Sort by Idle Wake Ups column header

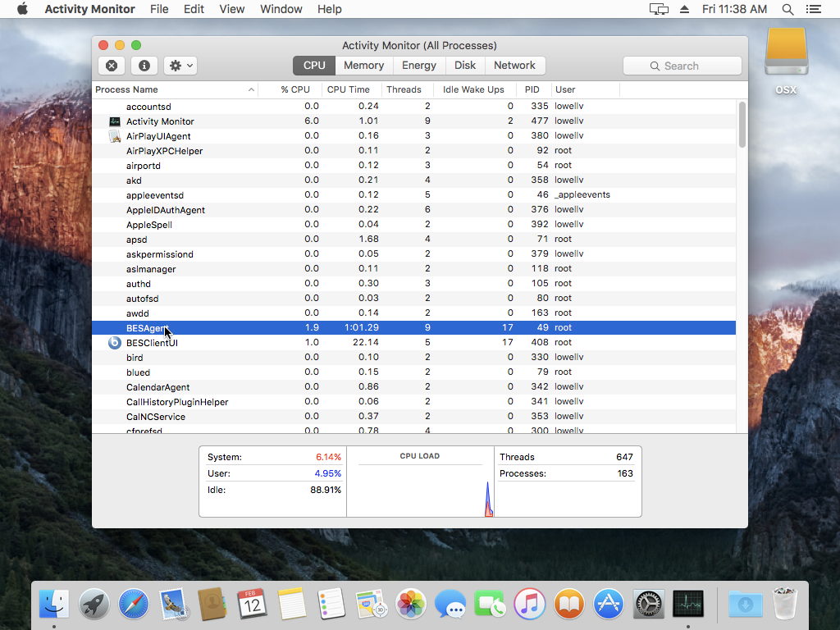coord(473,89)
